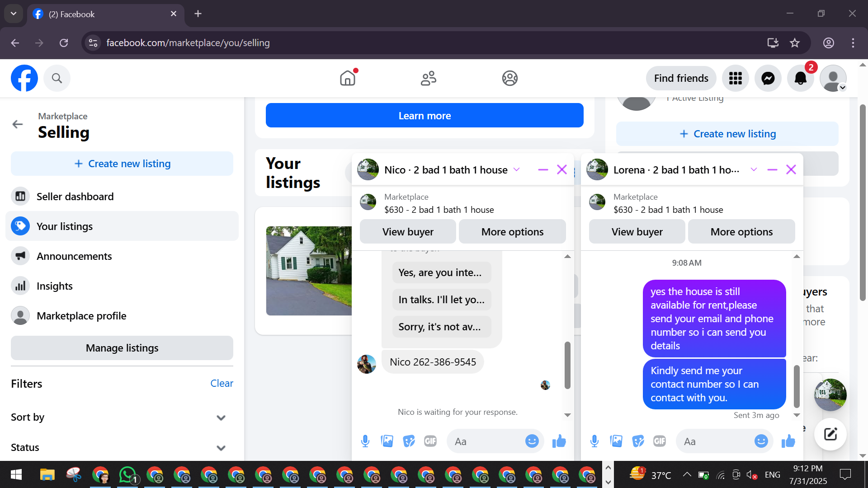868x488 pixels.
Task: Open the Facebook menu grid icon
Action: [x=735, y=78]
